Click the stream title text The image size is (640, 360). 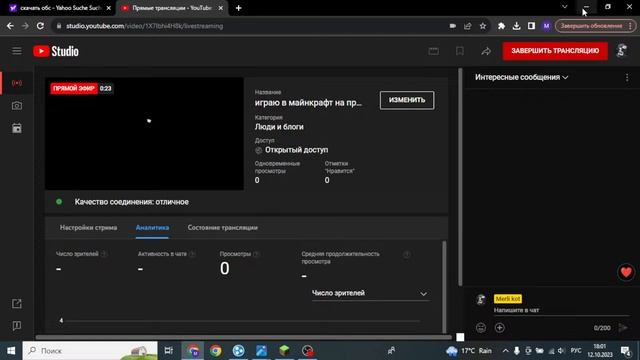click(308, 103)
